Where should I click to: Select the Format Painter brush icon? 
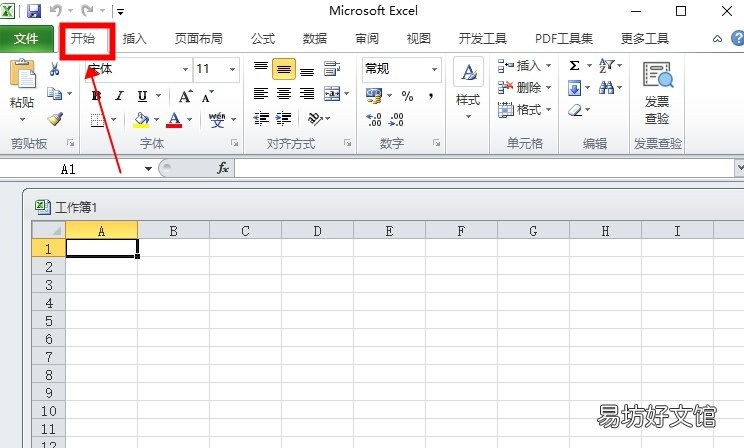tap(56, 119)
